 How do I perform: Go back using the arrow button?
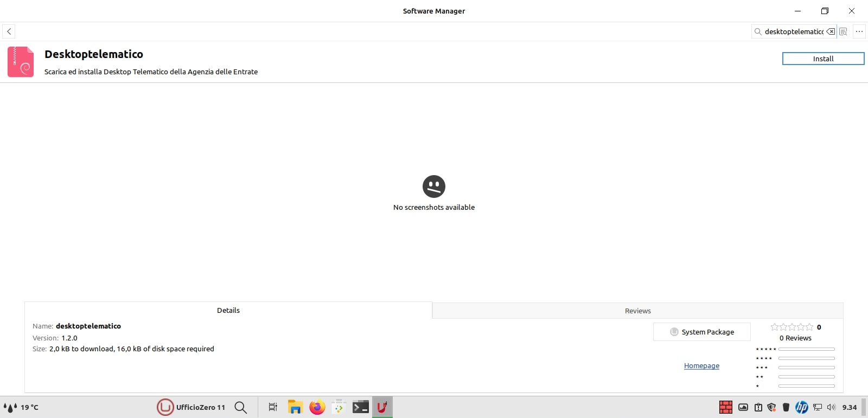[x=9, y=31]
